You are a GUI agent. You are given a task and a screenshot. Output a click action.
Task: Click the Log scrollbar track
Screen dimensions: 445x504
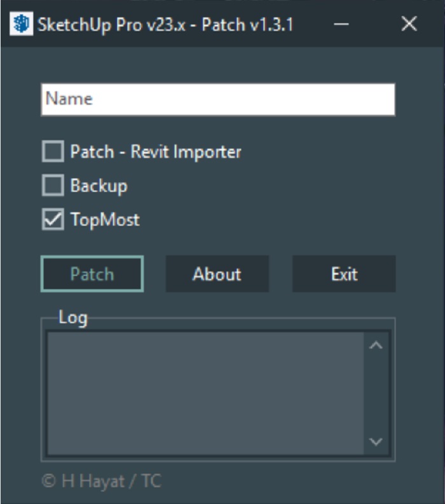(x=376, y=393)
